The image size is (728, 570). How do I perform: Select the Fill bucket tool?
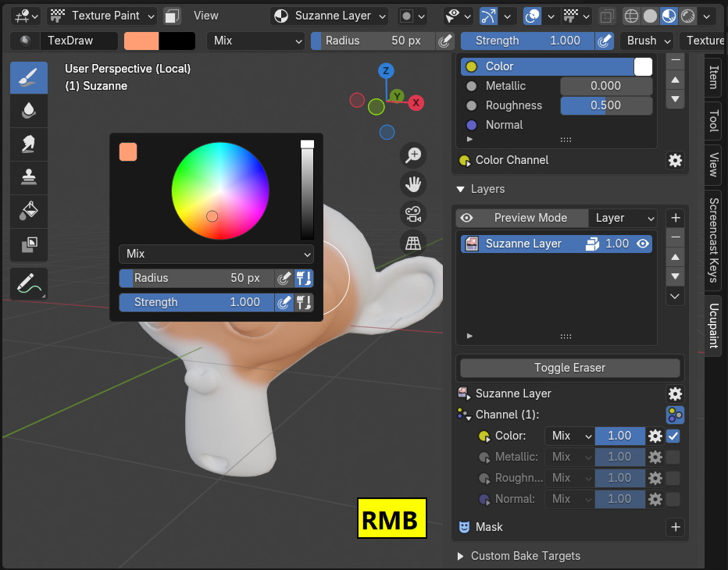pyautogui.click(x=29, y=211)
